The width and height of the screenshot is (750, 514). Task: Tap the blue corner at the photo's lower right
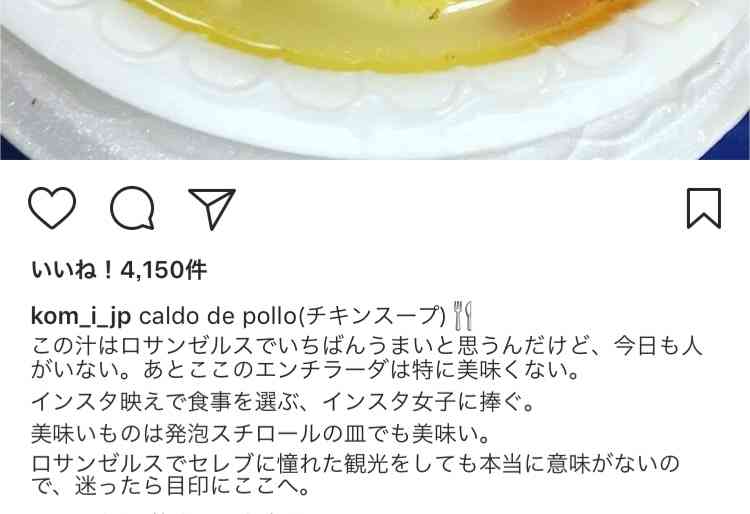point(732,141)
